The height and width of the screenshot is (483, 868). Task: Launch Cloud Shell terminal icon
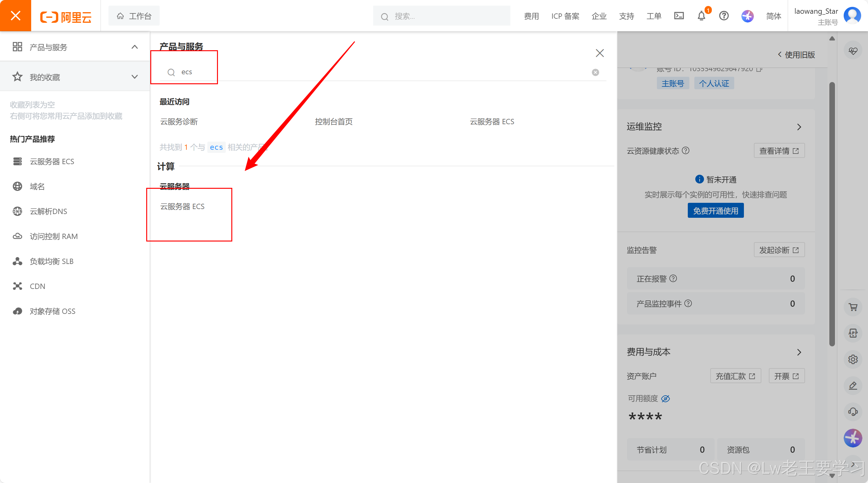pyautogui.click(x=679, y=16)
